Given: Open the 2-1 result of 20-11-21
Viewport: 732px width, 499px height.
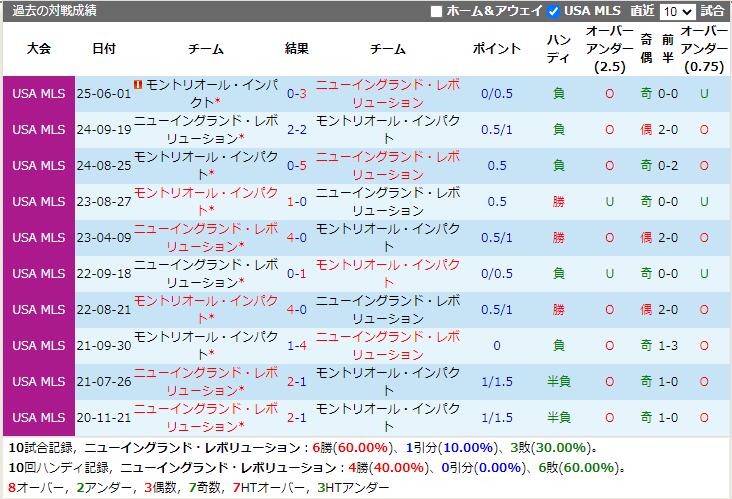Looking at the screenshot, I should tap(296, 417).
